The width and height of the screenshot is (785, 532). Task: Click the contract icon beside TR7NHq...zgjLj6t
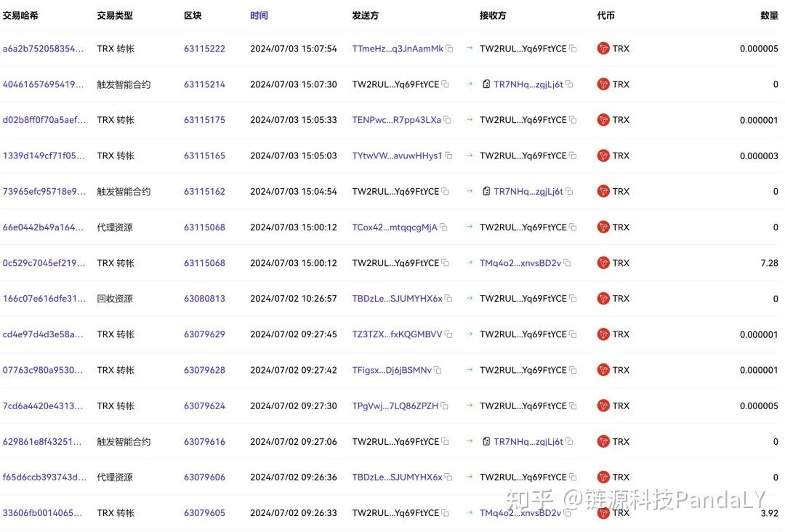(x=486, y=84)
